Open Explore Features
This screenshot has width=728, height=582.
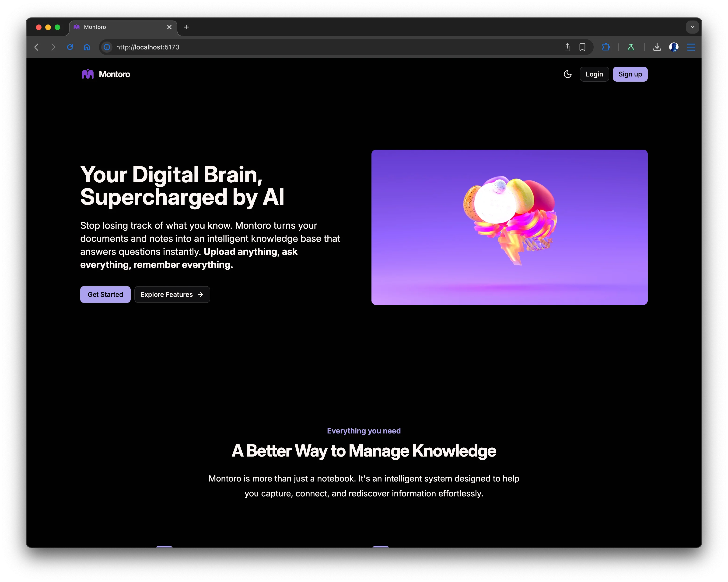coord(172,294)
